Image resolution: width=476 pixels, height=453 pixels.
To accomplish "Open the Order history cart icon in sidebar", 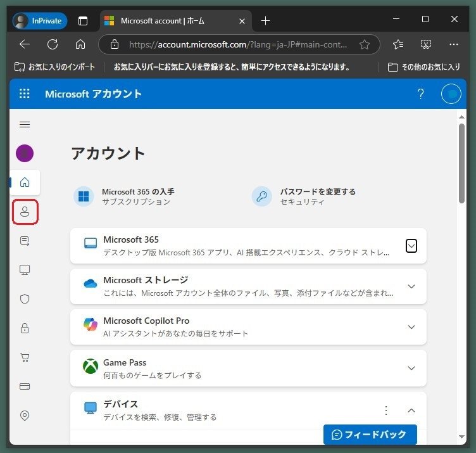I will (x=25, y=357).
